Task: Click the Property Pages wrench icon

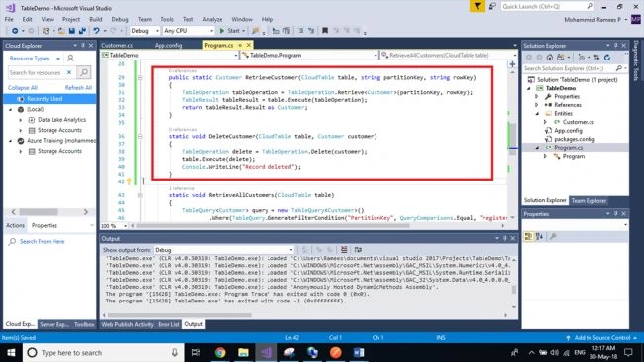Action: (x=553, y=236)
